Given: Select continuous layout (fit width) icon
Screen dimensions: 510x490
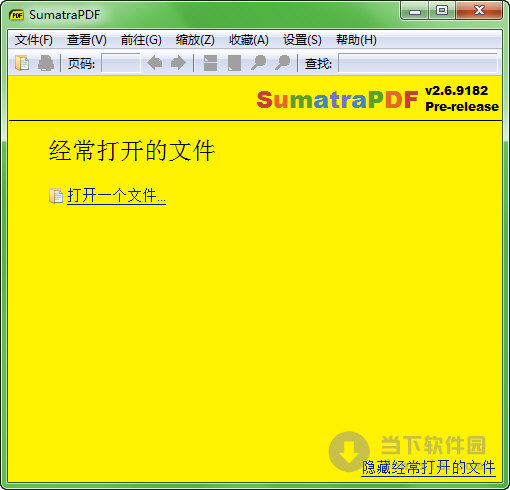Looking at the screenshot, I should (x=210, y=63).
